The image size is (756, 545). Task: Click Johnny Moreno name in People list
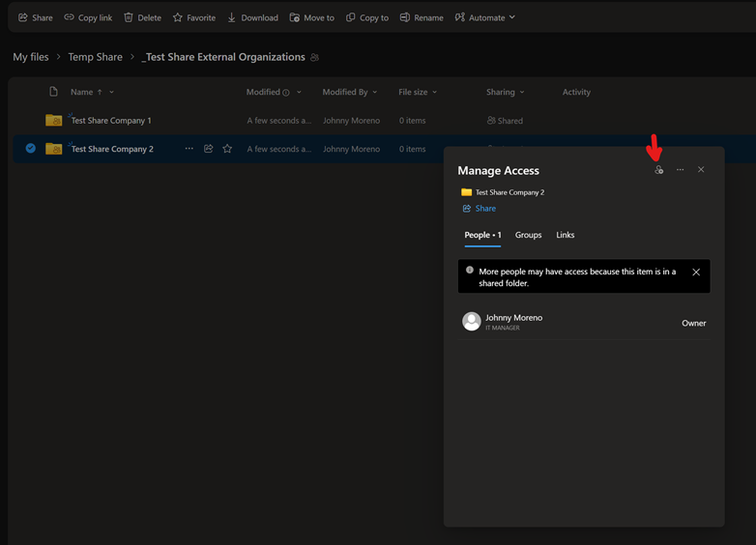(514, 318)
